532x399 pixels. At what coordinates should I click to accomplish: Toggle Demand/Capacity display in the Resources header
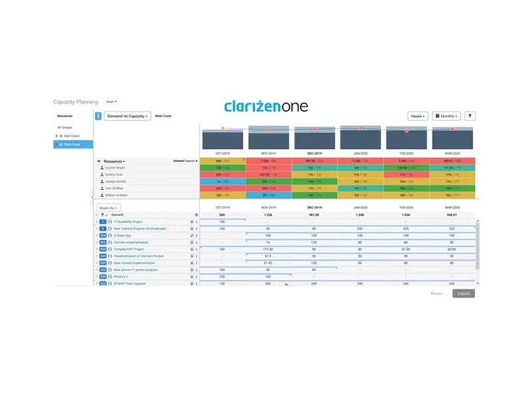185,161
